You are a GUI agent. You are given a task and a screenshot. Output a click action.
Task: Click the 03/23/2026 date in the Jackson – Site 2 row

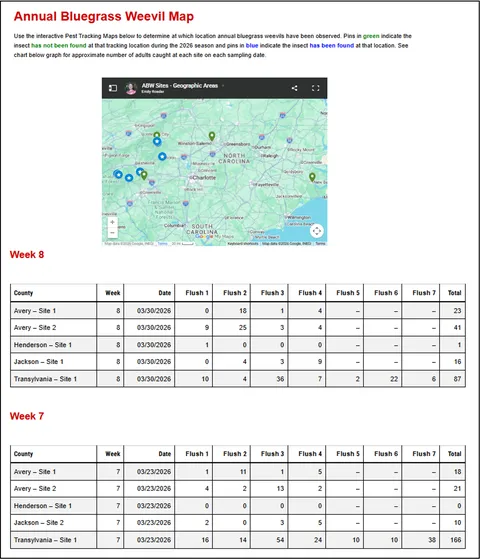point(154,523)
